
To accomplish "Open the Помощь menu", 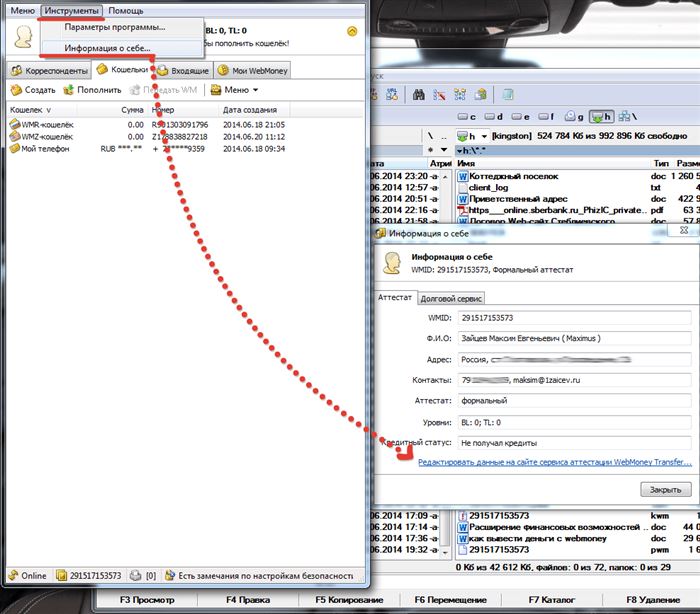I will pos(126,10).
